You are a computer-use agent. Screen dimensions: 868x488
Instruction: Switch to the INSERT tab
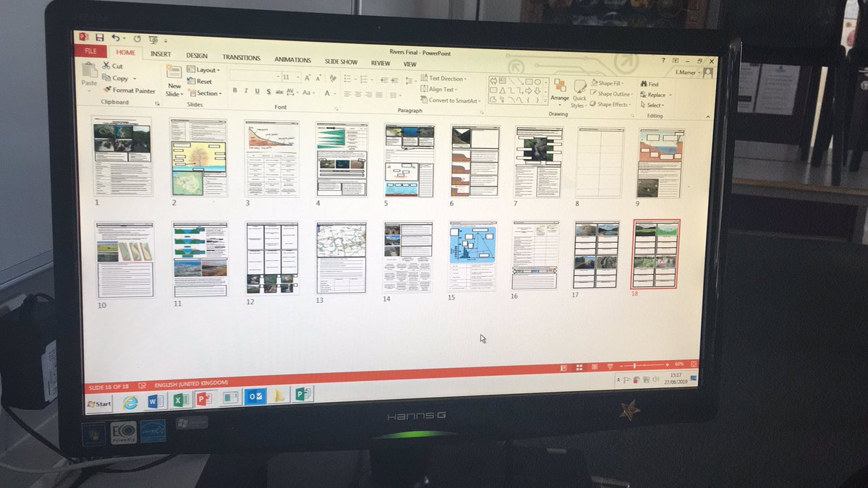[161, 54]
